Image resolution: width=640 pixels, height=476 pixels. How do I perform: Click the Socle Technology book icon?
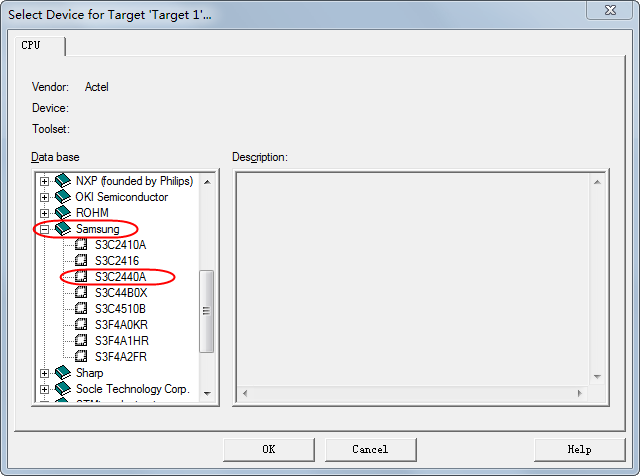(x=63, y=388)
